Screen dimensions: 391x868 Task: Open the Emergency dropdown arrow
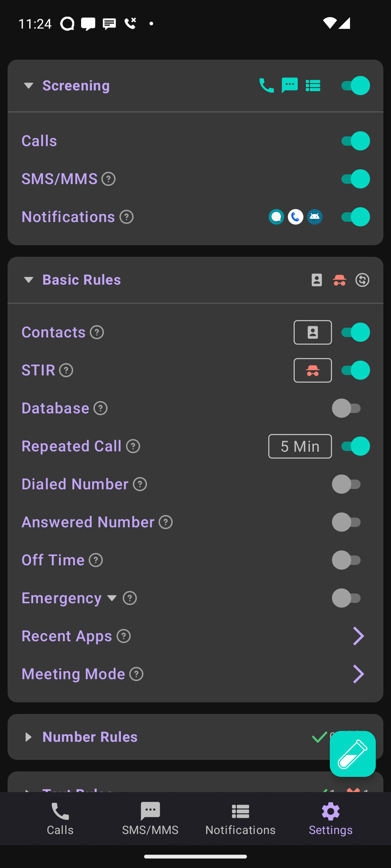pyautogui.click(x=112, y=598)
